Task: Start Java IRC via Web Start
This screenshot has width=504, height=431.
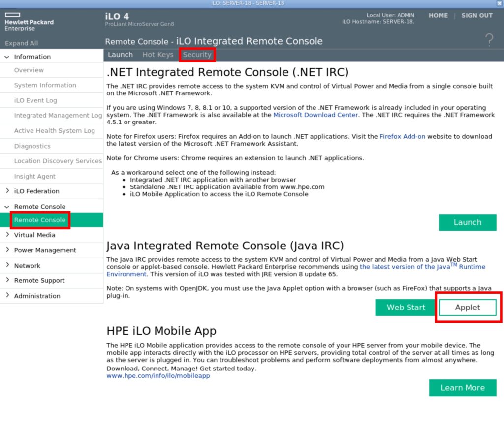Action: coord(406,308)
